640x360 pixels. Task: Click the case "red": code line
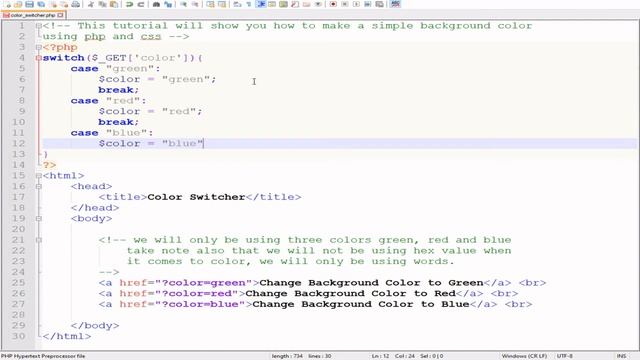tap(108, 101)
